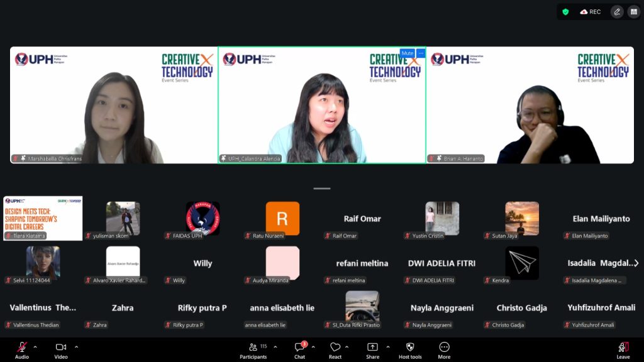
Task: Expand the Audio settings arrow
Action: point(35,347)
